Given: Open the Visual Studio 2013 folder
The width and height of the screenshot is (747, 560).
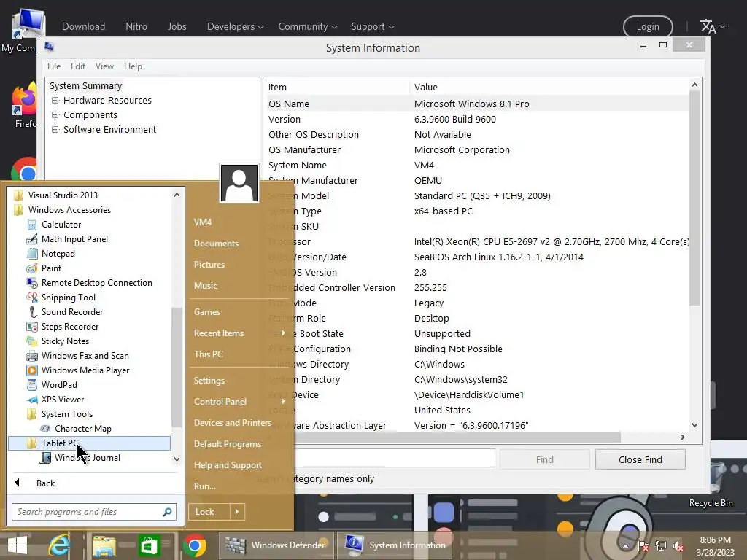Looking at the screenshot, I should [63, 195].
